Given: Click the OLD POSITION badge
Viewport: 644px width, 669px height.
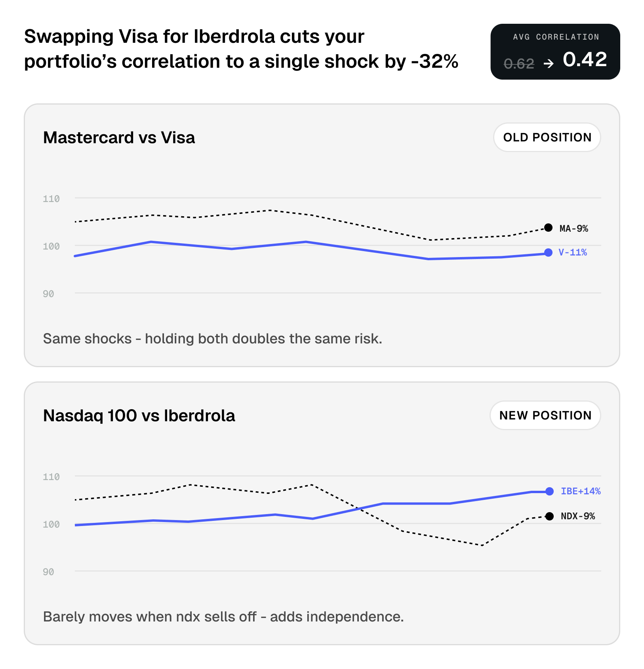Looking at the screenshot, I should 547,137.
